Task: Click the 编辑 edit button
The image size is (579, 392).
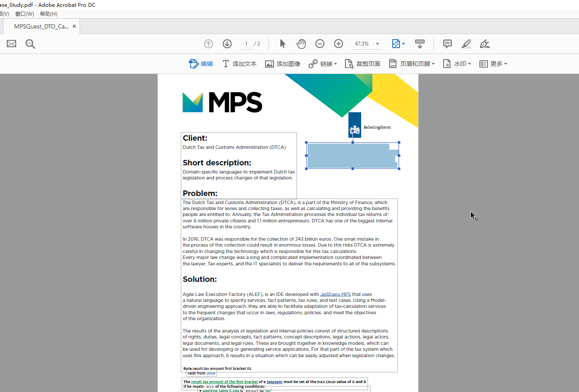Action: 201,64
